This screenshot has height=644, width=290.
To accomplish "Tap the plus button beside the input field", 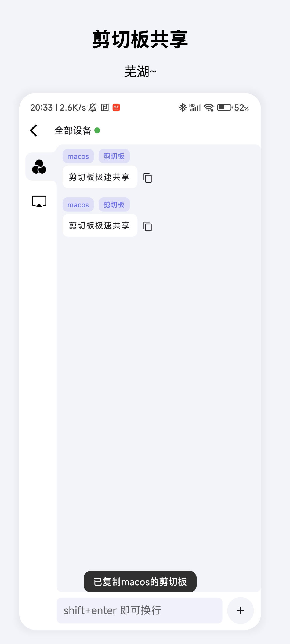I will coord(241,610).
